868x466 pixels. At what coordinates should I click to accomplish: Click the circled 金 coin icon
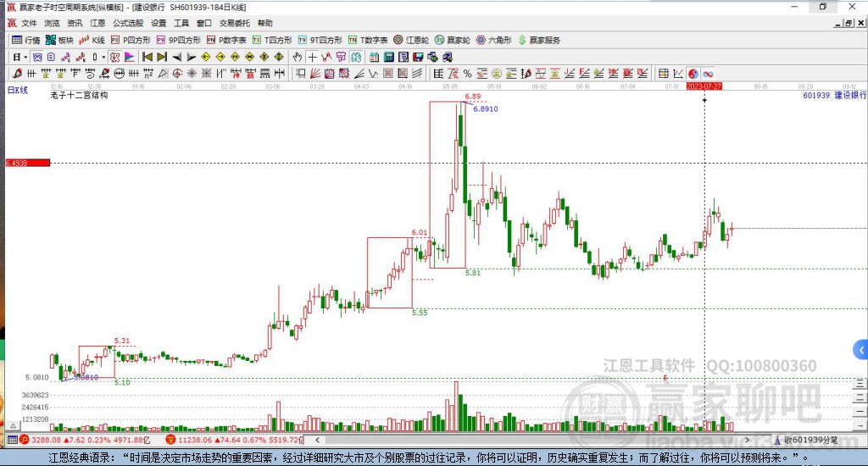[x=497, y=74]
